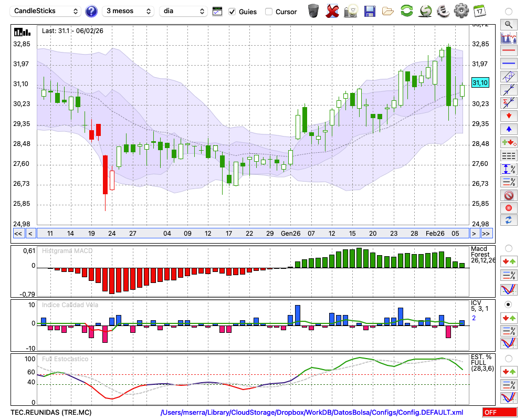The height and width of the screenshot is (420, 525).
Task: Select the radio button above the zoom tool
Action: click(x=509, y=12)
